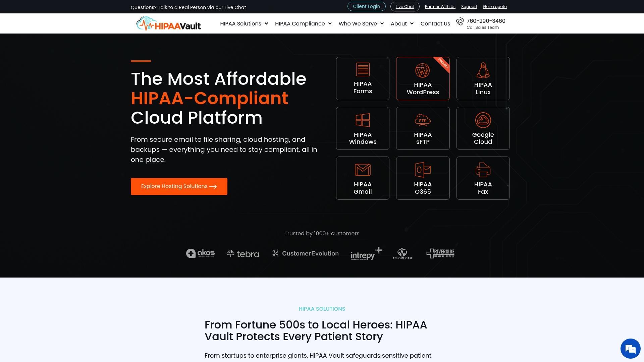Click the intrepy customer logo
This screenshot has height=362, width=644.
(366, 254)
